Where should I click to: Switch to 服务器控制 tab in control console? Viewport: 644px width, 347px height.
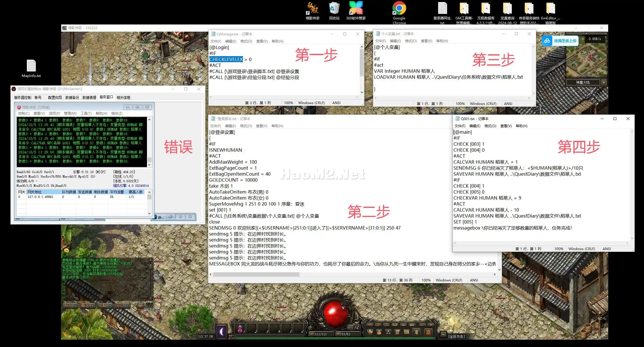(x=23, y=98)
